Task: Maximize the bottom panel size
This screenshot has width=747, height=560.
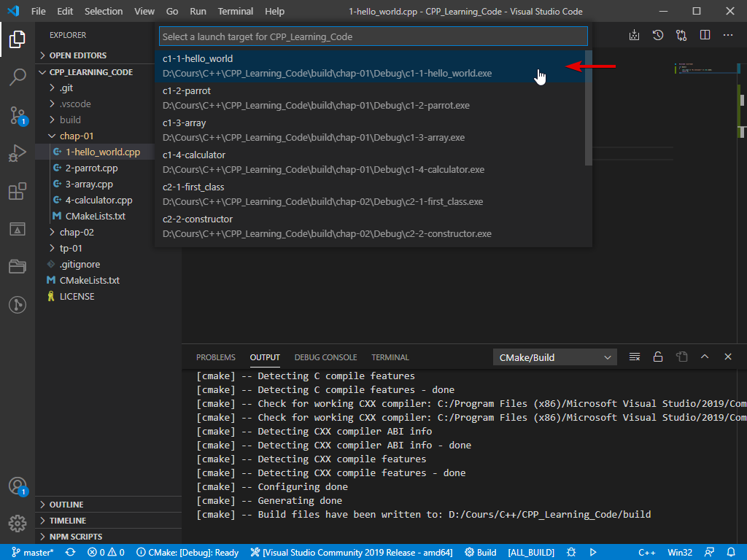Action: click(x=705, y=357)
